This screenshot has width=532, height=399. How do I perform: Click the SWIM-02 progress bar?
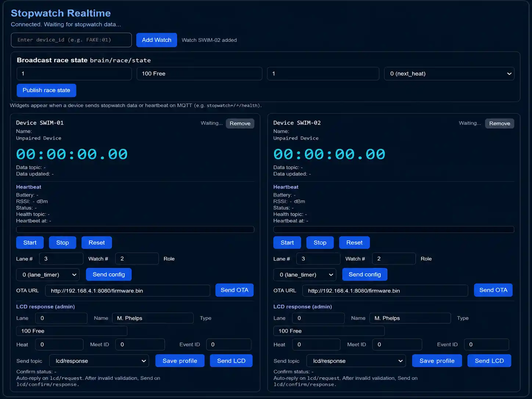[x=394, y=230]
